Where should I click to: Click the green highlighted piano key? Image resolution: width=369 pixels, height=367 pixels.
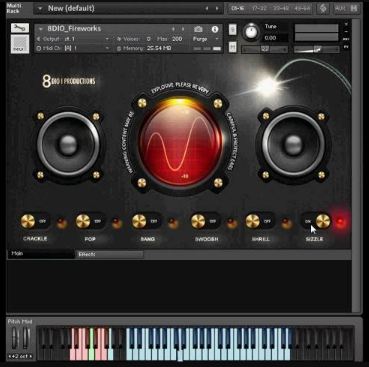(91, 345)
